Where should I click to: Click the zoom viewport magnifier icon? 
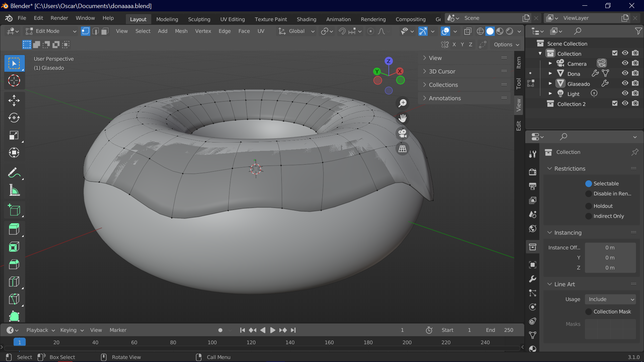pos(402,103)
